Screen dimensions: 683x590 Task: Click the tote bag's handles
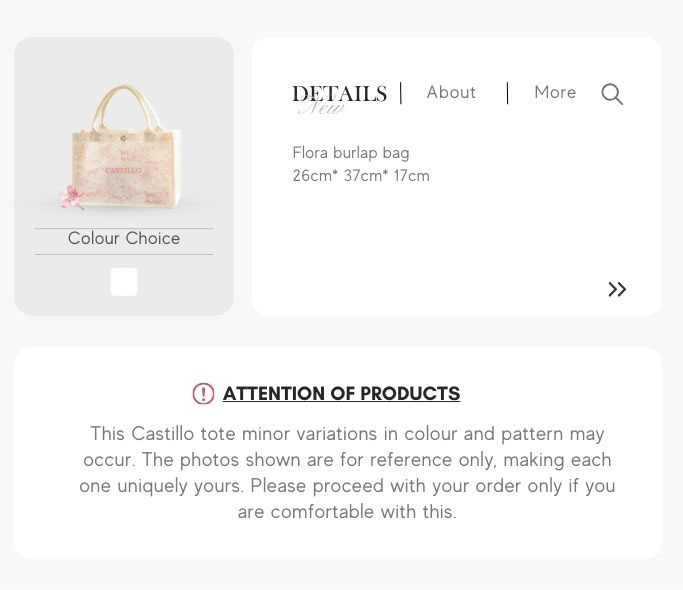(125, 104)
